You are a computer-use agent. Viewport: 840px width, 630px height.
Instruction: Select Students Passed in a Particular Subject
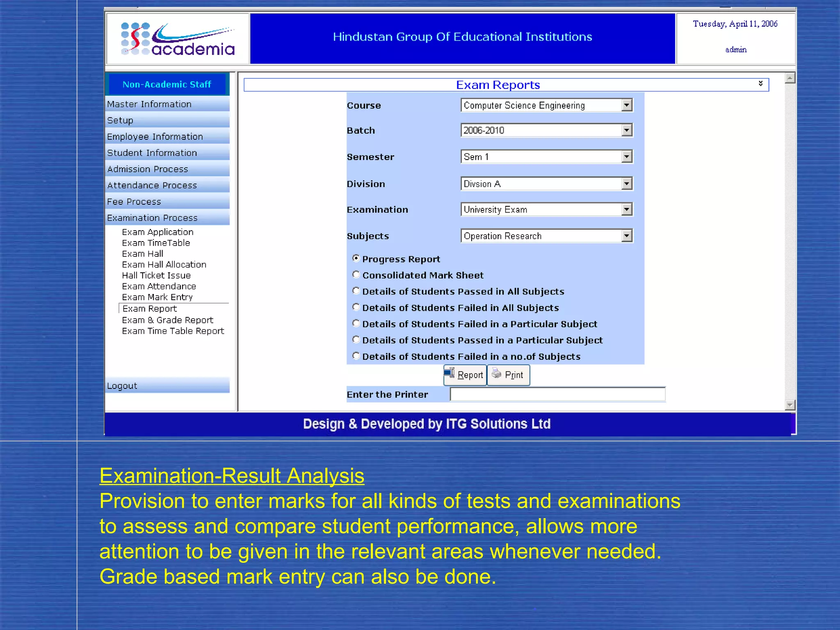[356, 340]
